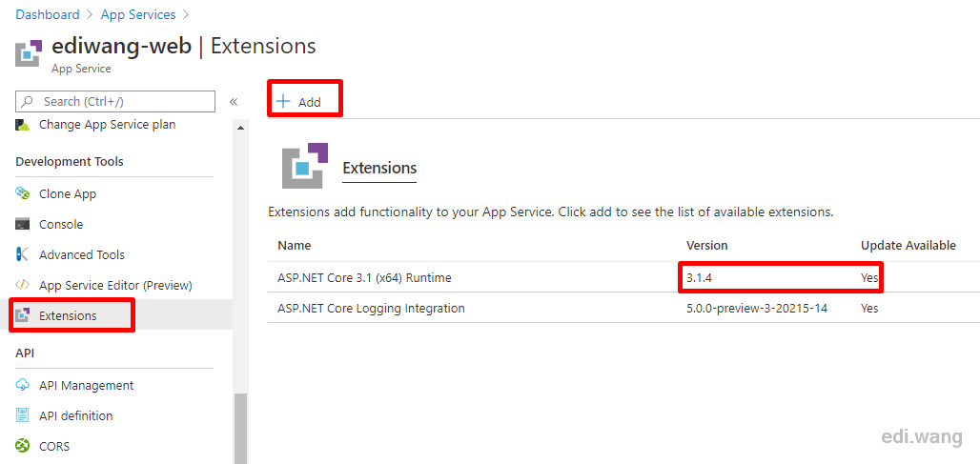Focus the Search (Ctrl+/) field
Screen dimensions: 980x464
[x=115, y=101]
